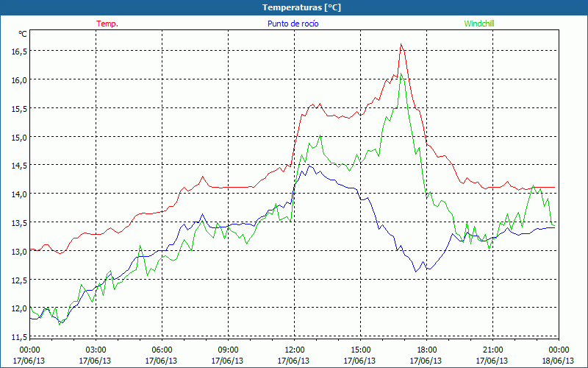Click the 13,0 y-axis value

(x=19, y=251)
